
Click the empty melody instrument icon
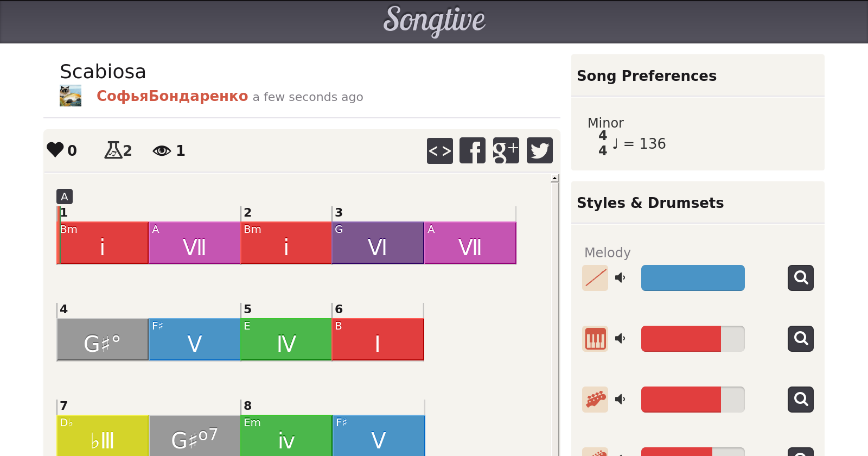595,278
